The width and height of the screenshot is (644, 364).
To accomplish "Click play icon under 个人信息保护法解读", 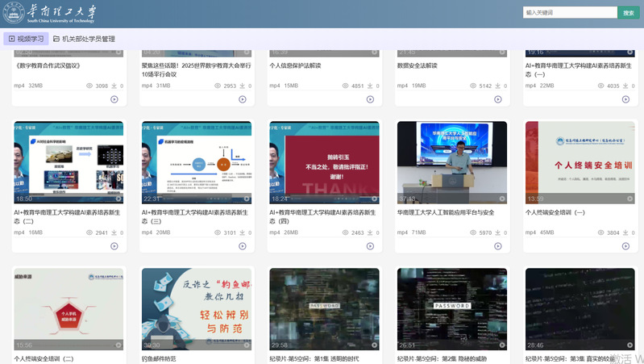I will click(370, 99).
